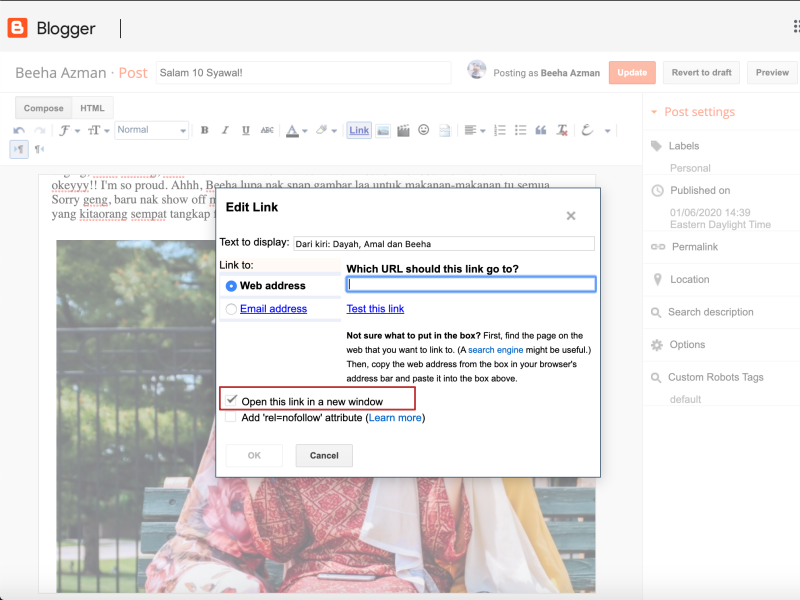Screen dimensions: 800x600
Task: Check Open this link in a new window
Action: 232,399
